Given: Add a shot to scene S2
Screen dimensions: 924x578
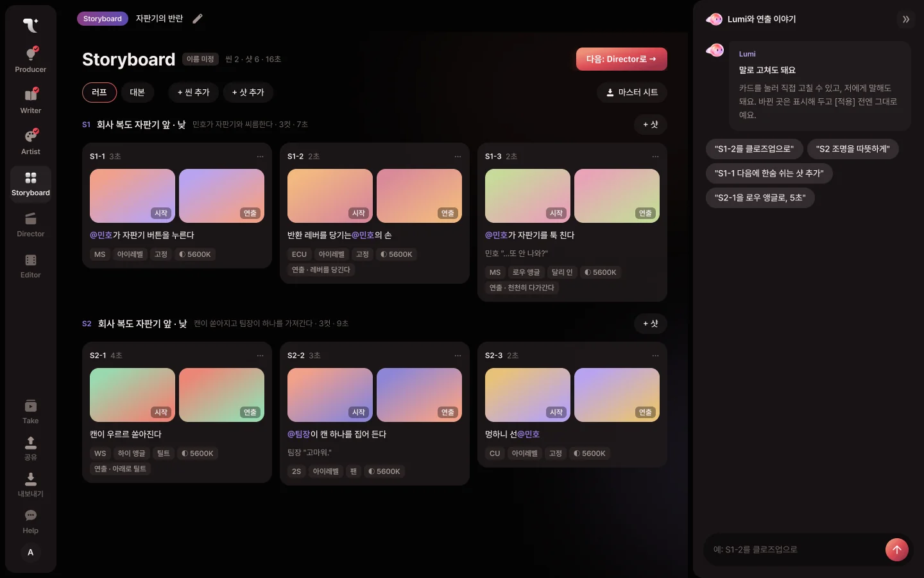Looking at the screenshot, I should pos(651,324).
